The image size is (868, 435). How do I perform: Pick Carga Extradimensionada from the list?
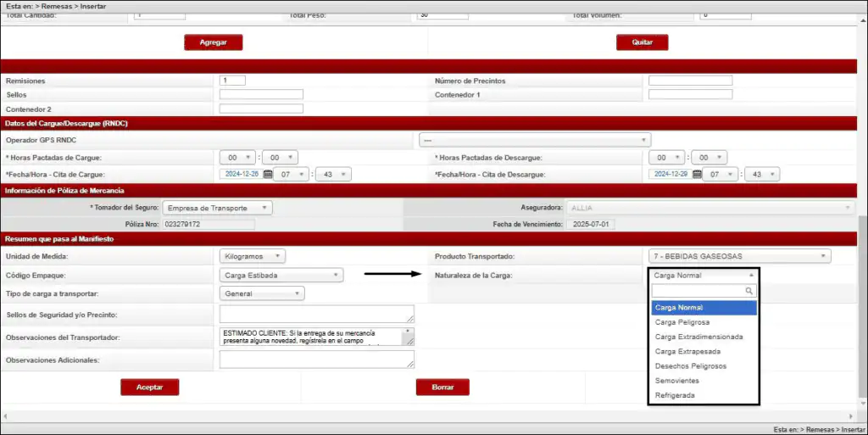click(x=698, y=337)
